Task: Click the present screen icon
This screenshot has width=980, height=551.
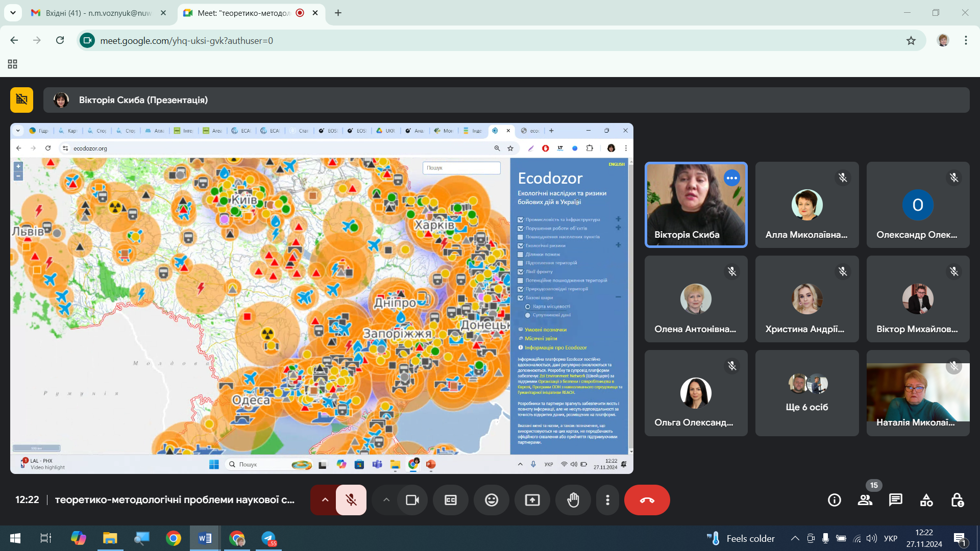Action: [x=532, y=500]
